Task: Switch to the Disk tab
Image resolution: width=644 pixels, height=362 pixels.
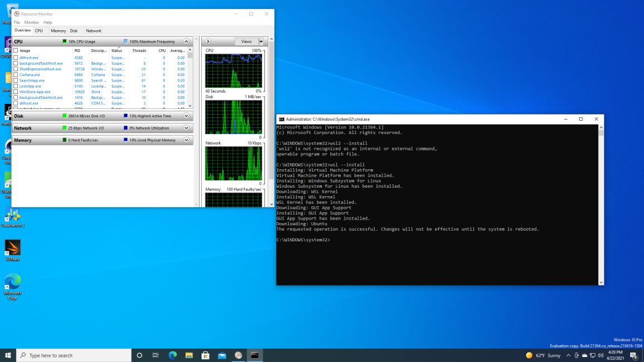Action: pos(74,31)
